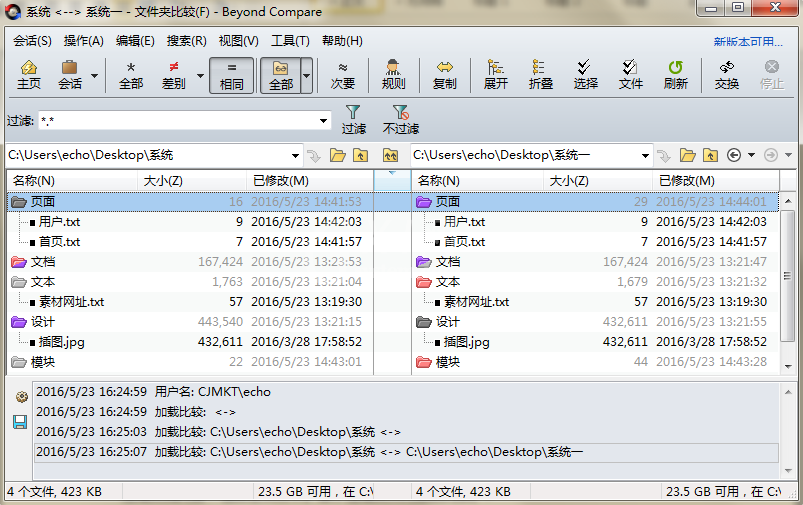Select log entry 16:25:07 加载比较
Screen dimensions: 803x505
point(406,452)
